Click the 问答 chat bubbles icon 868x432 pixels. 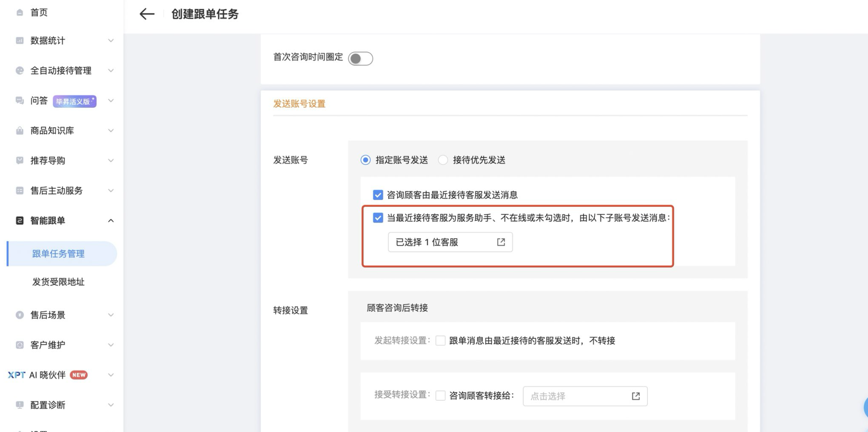(20, 101)
